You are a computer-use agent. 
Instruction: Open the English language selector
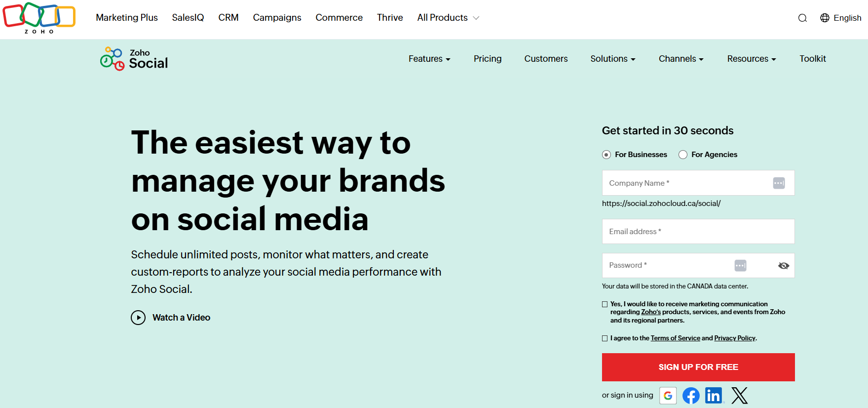click(x=841, y=18)
